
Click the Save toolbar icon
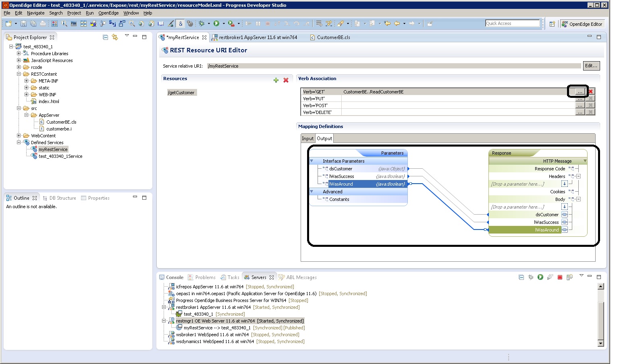[x=23, y=24]
